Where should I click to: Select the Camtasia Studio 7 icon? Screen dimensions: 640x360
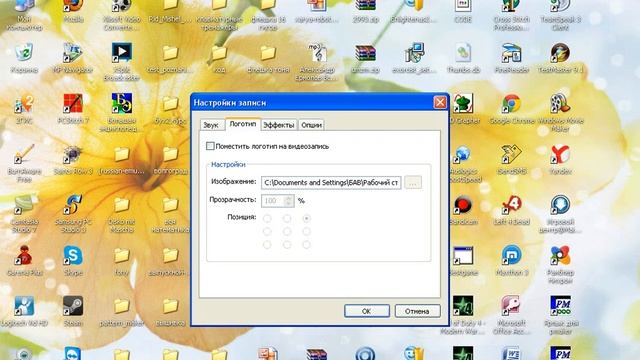click(24, 214)
